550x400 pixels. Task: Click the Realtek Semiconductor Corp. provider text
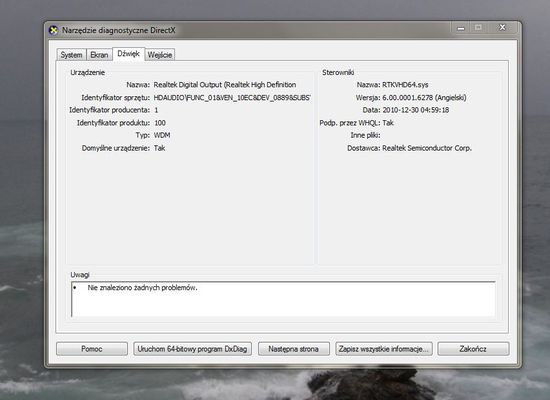pyautogui.click(x=427, y=148)
